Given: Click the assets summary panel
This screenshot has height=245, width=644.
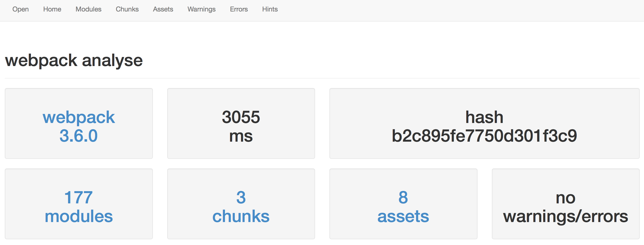Looking at the screenshot, I should pos(403,204).
